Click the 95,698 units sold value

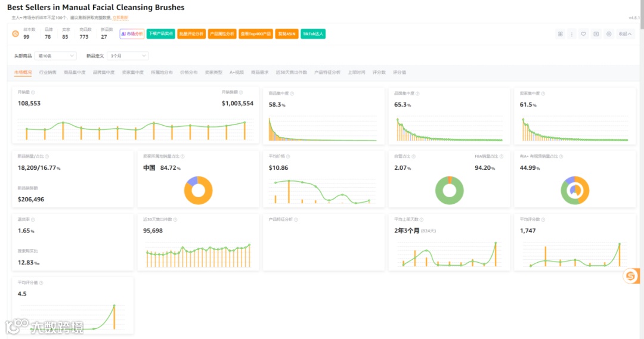tap(153, 231)
